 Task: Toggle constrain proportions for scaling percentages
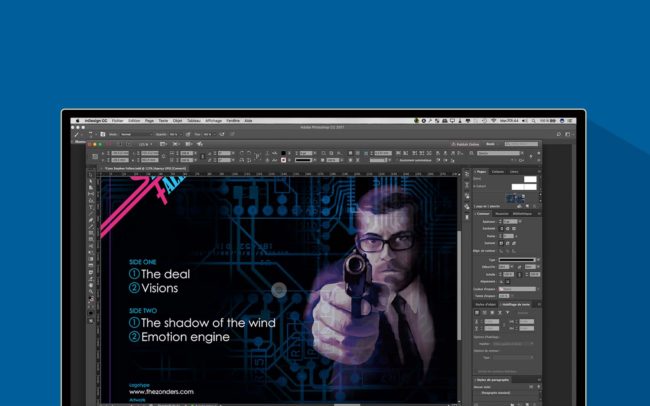[203, 156]
